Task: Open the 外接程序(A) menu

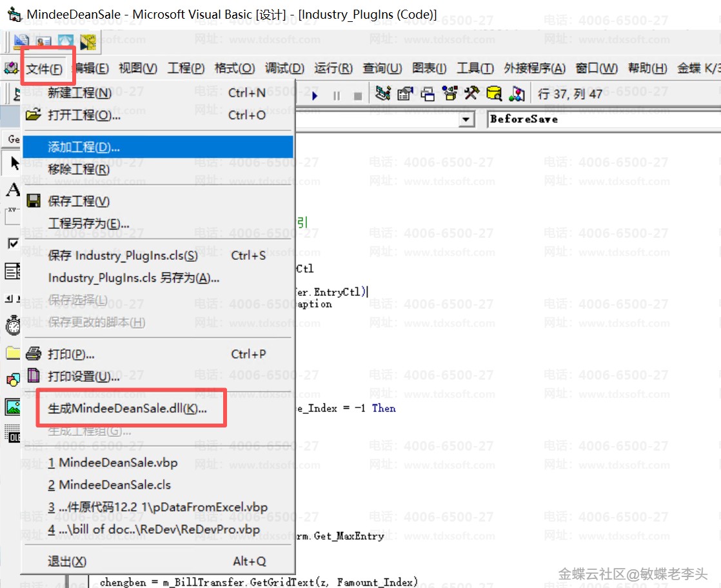Action: (535, 69)
